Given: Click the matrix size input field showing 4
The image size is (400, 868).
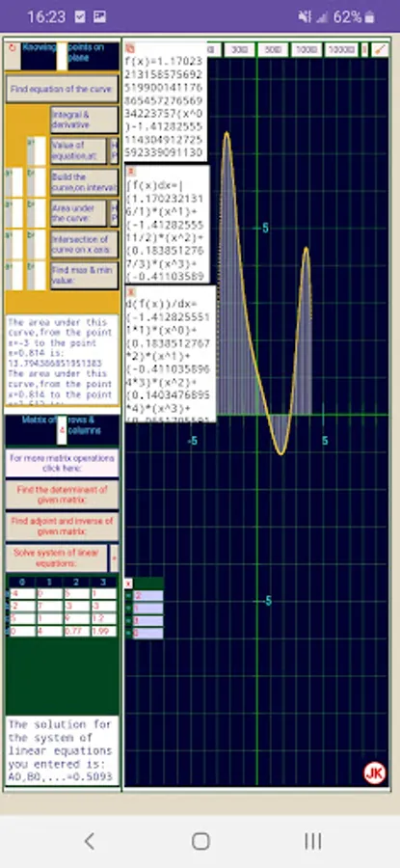Looking at the screenshot, I should pos(62,430).
